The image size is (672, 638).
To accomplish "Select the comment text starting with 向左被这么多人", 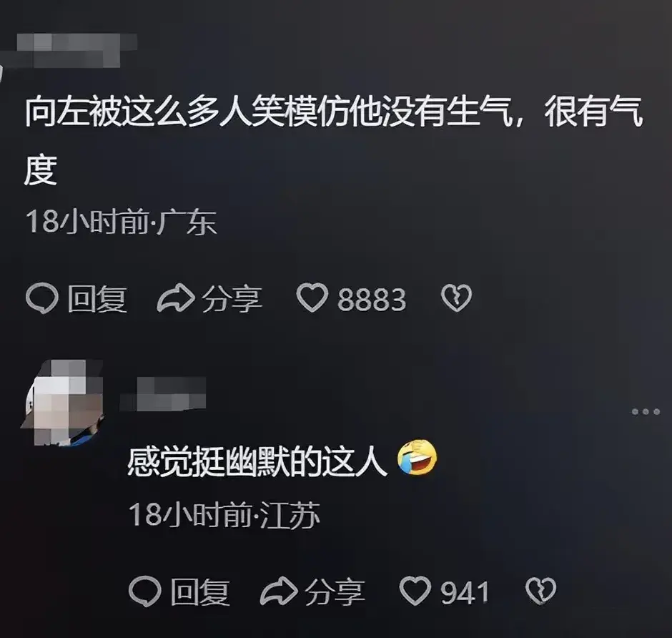I will click(x=333, y=142).
